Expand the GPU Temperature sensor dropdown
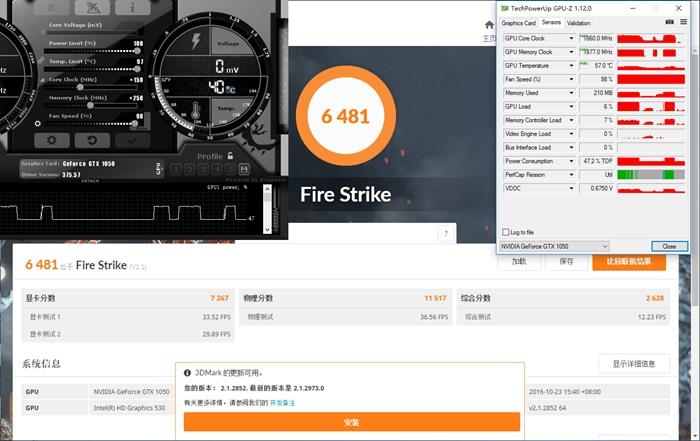This screenshot has width=700, height=441. click(572, 65)
